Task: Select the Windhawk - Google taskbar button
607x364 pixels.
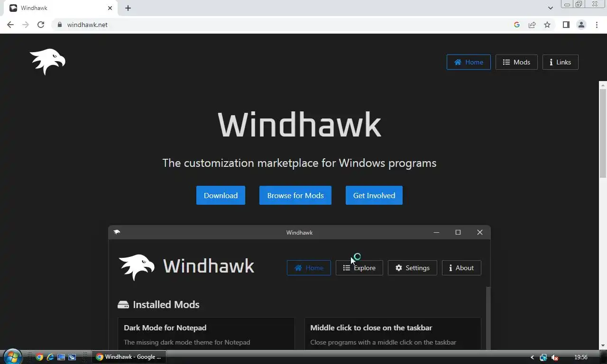Action: (129, 357)
